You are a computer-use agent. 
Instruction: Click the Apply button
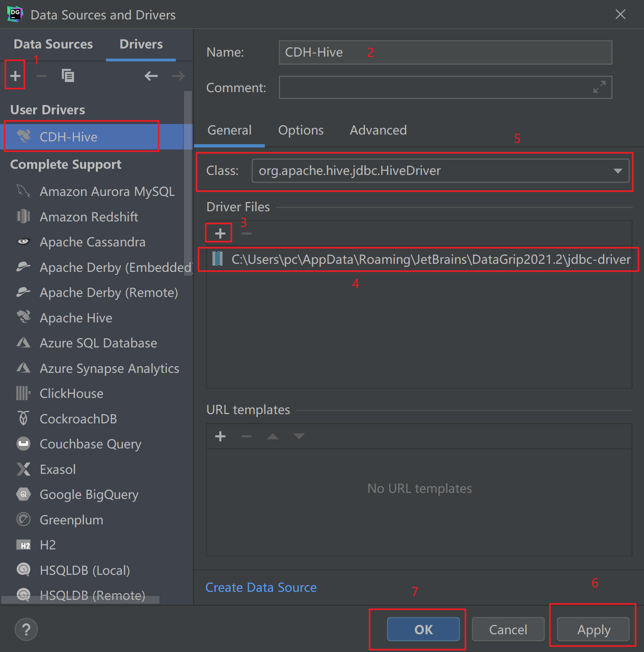pos(593,629)
